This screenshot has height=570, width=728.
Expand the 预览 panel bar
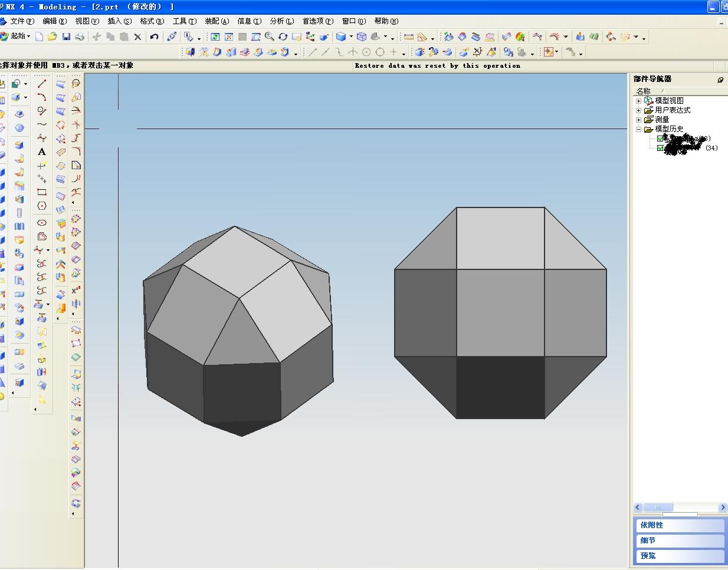680,556
